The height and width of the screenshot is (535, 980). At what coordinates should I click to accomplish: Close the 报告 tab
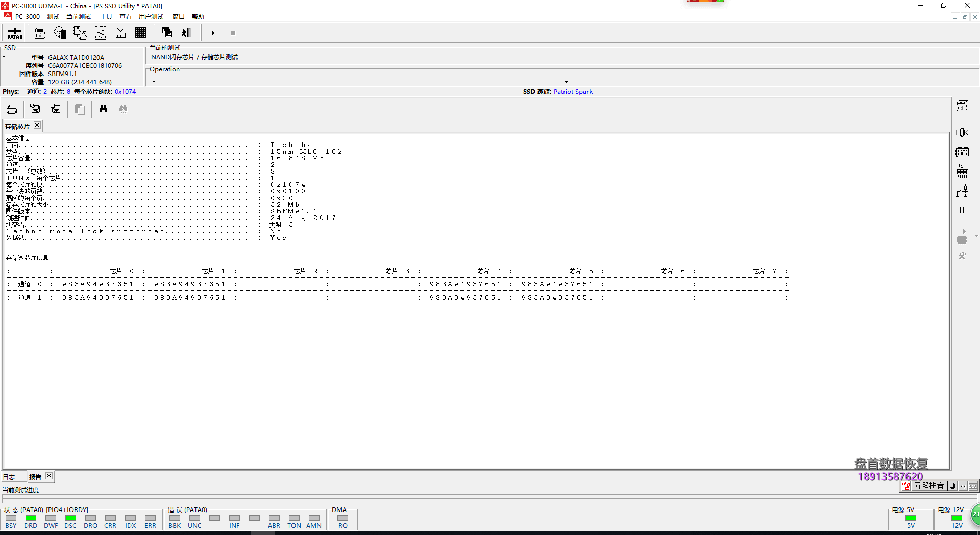[49, 476]
